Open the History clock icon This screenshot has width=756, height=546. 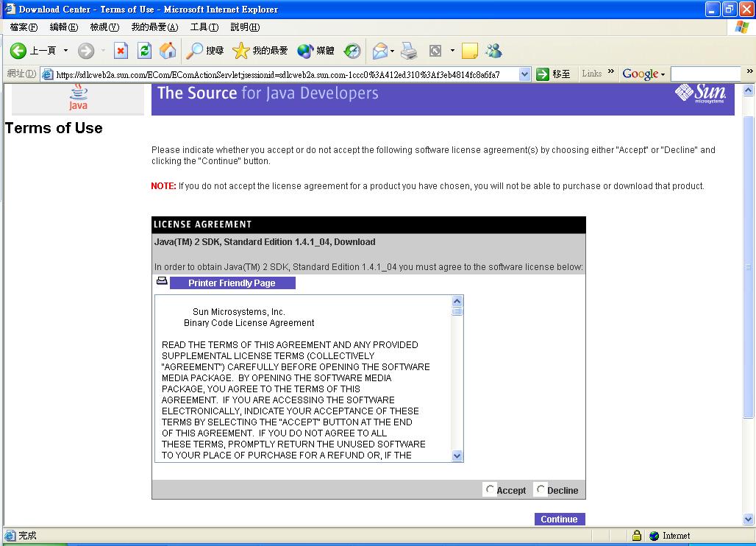[x=352, y=51]
